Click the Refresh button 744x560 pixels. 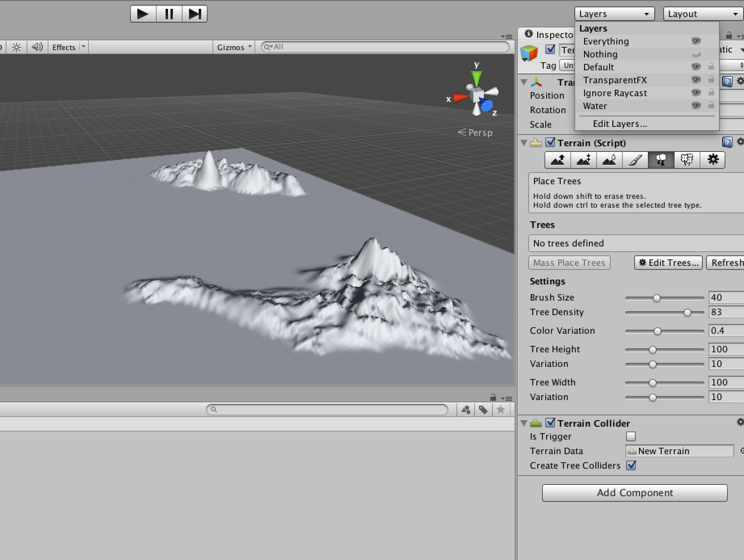[726, 263]
